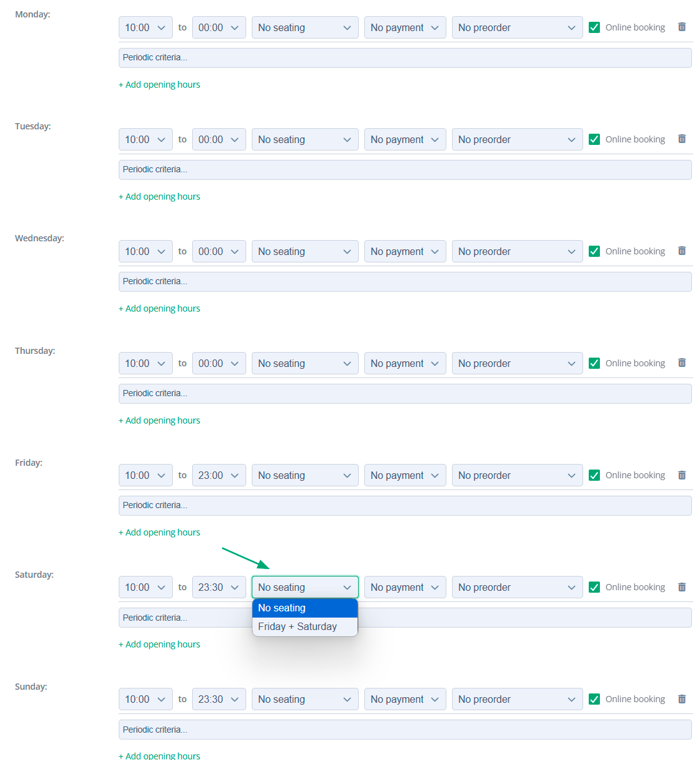Expand Wednesday's No preorder dropdown
The image size is (700, 760).
pos(517,251)
